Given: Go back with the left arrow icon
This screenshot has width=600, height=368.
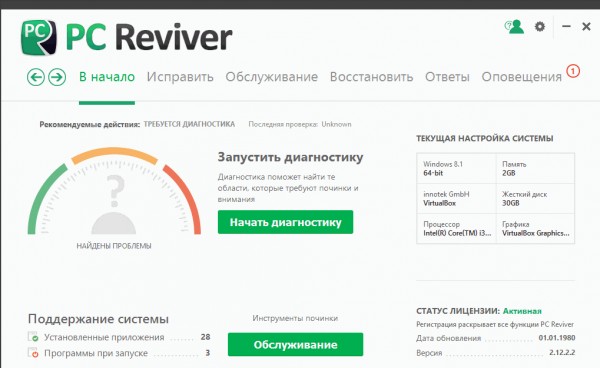Looking at the screenshot, I should pos(36,77).
